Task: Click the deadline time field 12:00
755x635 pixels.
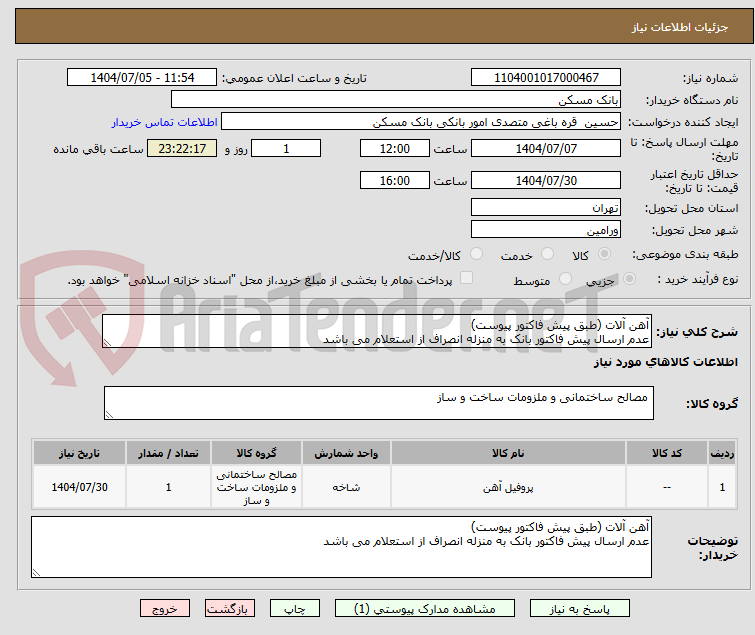Action: (x=395, y=148)
